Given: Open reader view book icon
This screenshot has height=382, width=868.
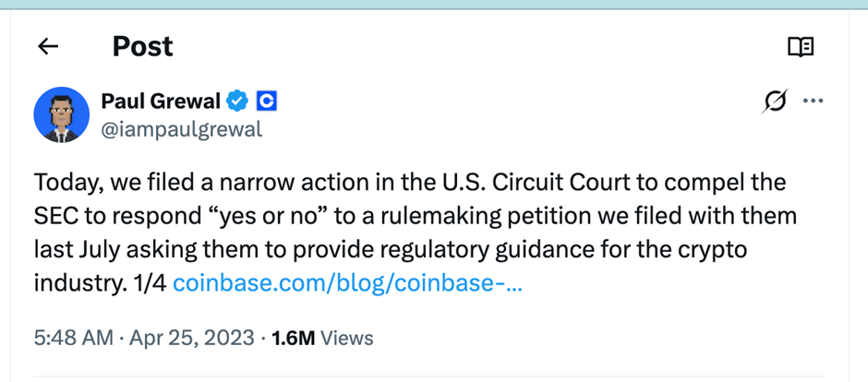Looking at the screenshot, I should click(801, 47).
